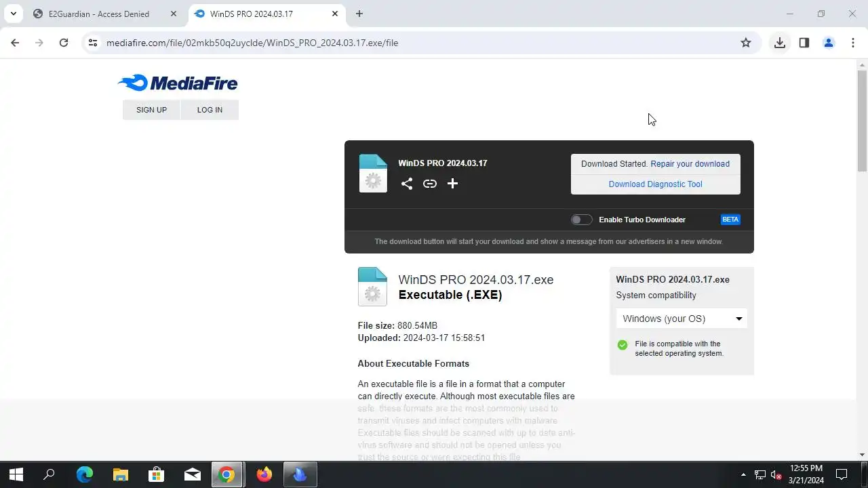Bookmark this page with the star icon
The image size is (868, 488).
[746, 43]
